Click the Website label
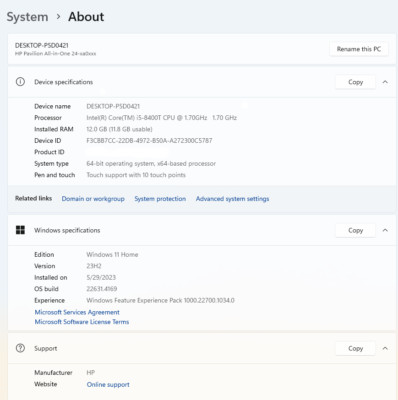Screen dimensions: 398x400 tap(46, 384)
